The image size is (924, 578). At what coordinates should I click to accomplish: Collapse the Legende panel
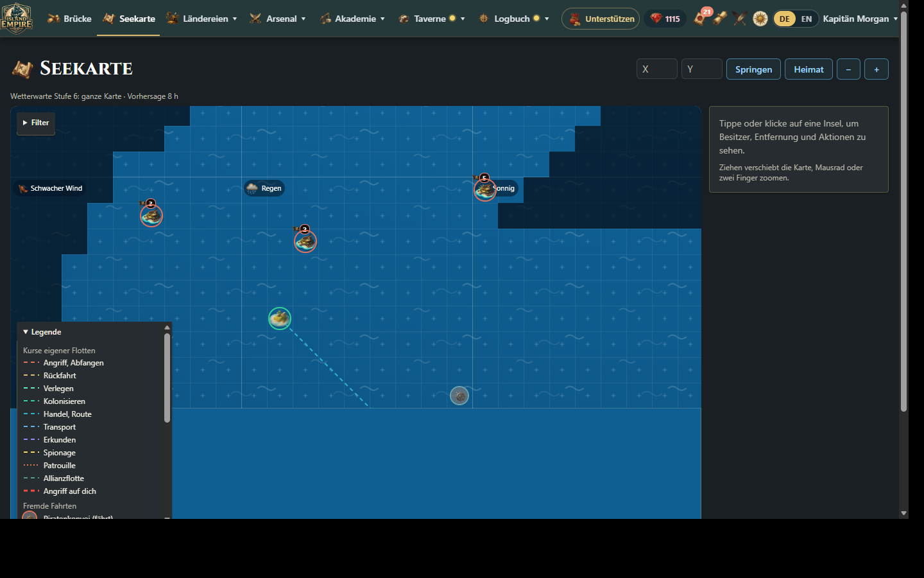(42, 332)
